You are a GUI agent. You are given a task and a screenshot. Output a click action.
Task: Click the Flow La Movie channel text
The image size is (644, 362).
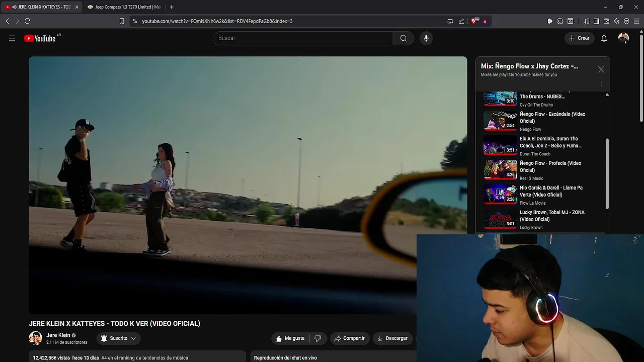point(532,203)
